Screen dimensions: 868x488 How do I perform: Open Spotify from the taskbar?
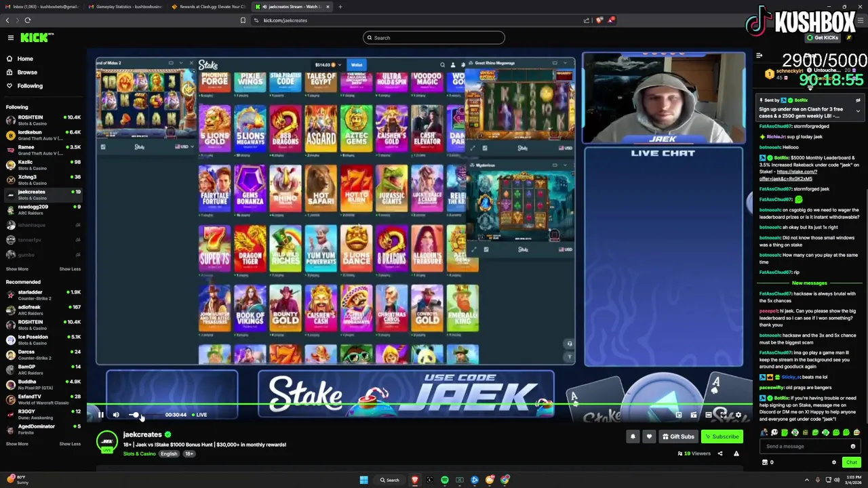point(444,480)
